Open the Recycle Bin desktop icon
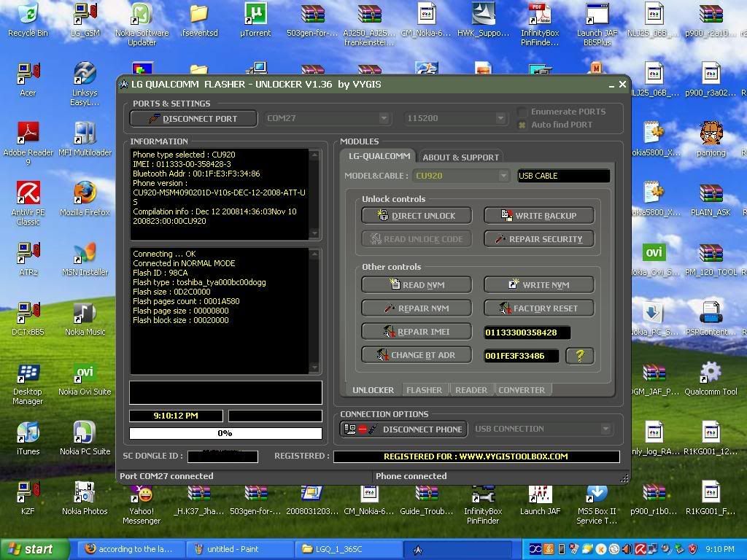Screen dimensions: 747x560 click(28, 20)
